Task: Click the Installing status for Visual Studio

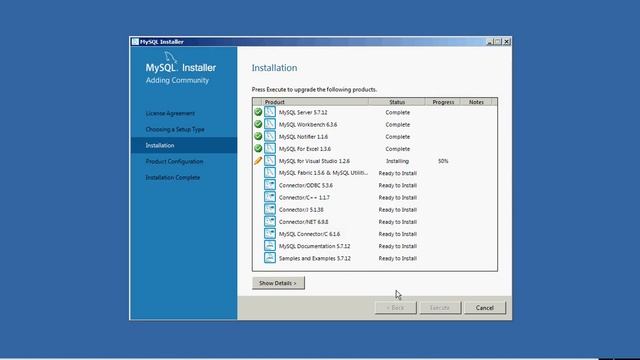Action: coord(397,161)
